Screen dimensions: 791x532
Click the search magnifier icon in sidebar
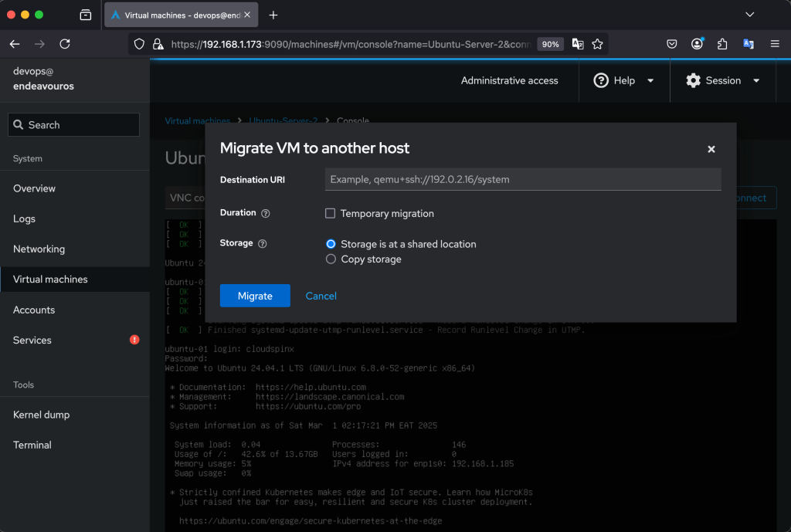19,124
